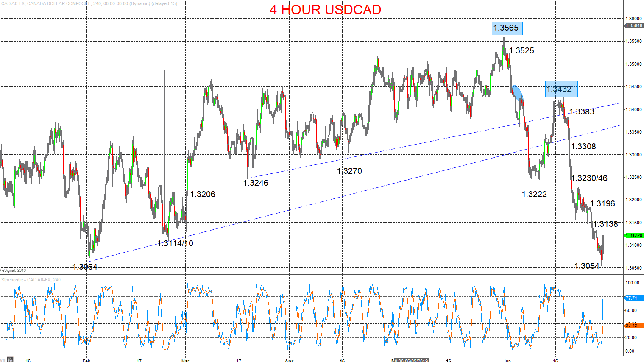Click the 1.3246 price annotation
644x362 pixels.
(255, 183)
